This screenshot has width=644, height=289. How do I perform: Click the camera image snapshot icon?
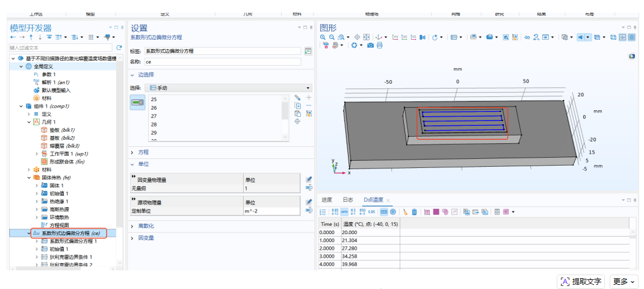click(371, 45)
